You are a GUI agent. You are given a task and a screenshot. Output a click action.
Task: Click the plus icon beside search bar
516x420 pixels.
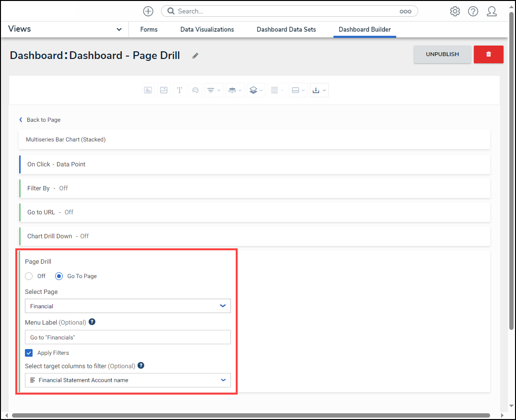click(149, 12)
